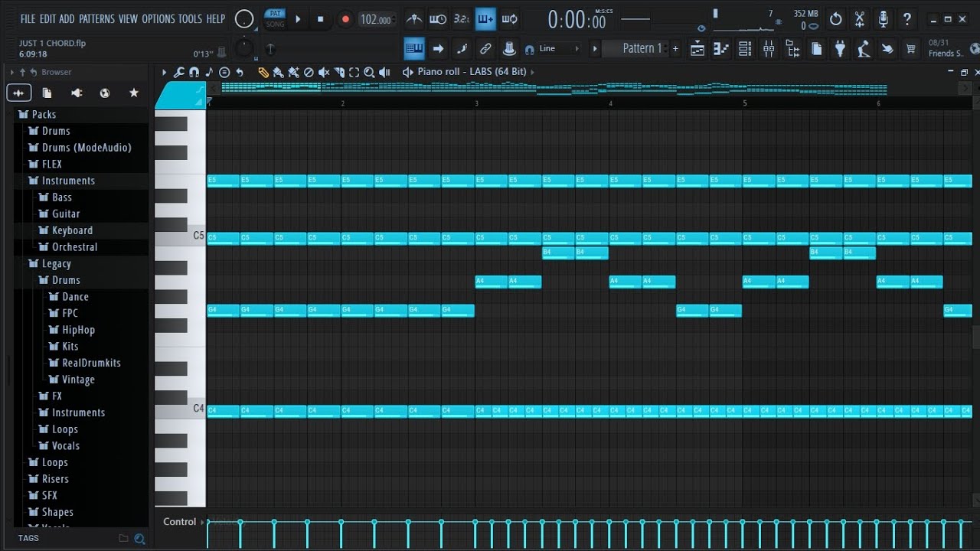This screenshot has width=980, height=551.
Task: Select the piano roll playback scrub tool
Action: pyautogui.click(x=384, y=72)
